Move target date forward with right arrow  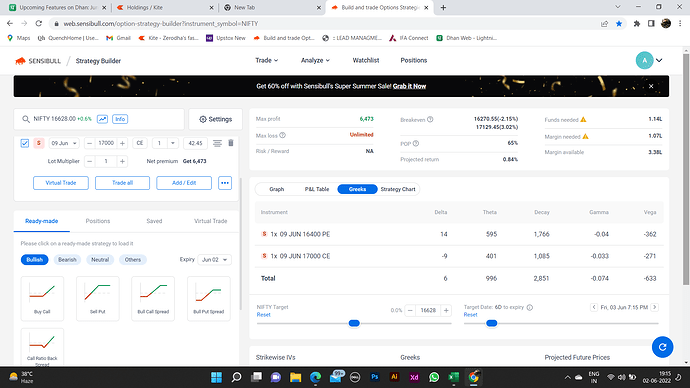tap(655, 307)
